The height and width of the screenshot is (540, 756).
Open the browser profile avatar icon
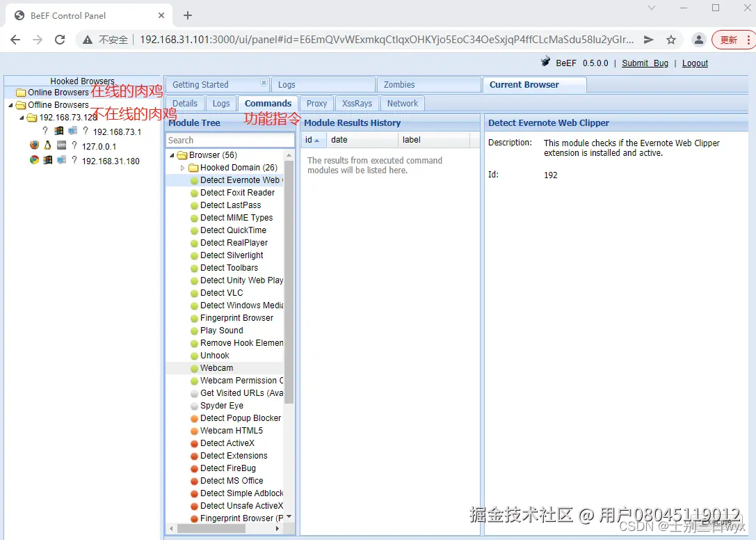point(699,40)
